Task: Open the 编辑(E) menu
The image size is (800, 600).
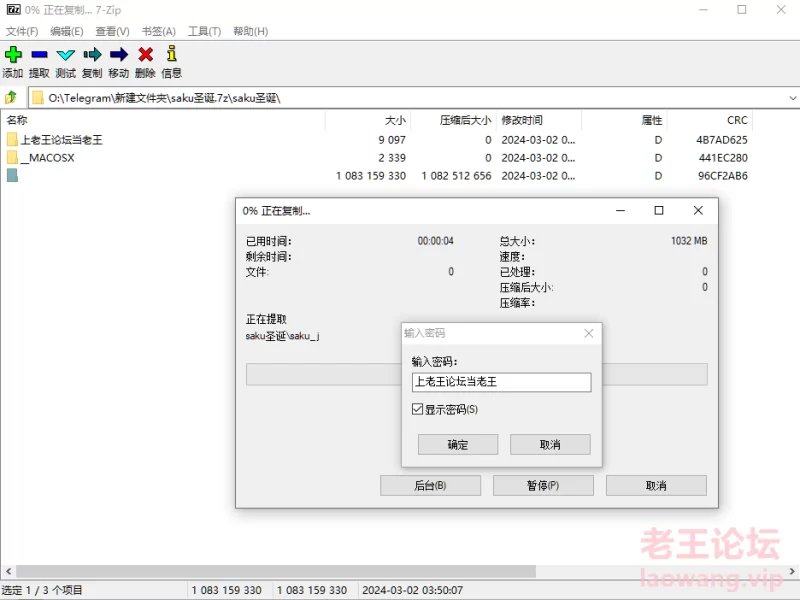Action: tap(67, 31)
